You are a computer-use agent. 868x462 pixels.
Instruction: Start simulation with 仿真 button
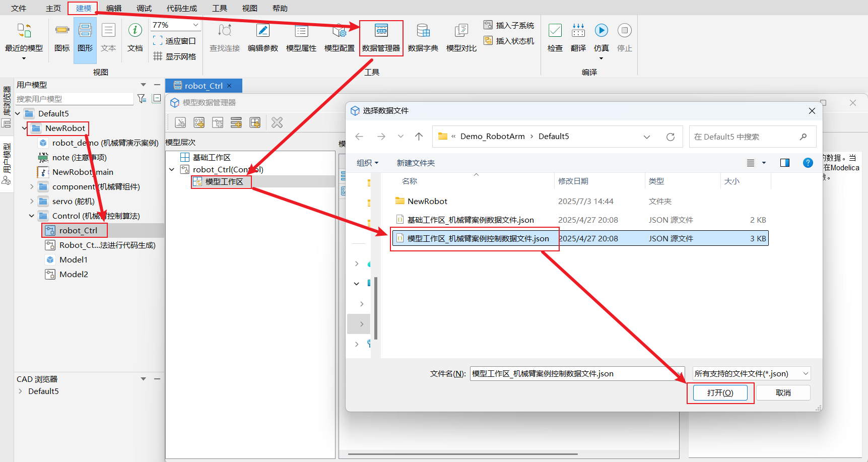click(x=601, y=37)
